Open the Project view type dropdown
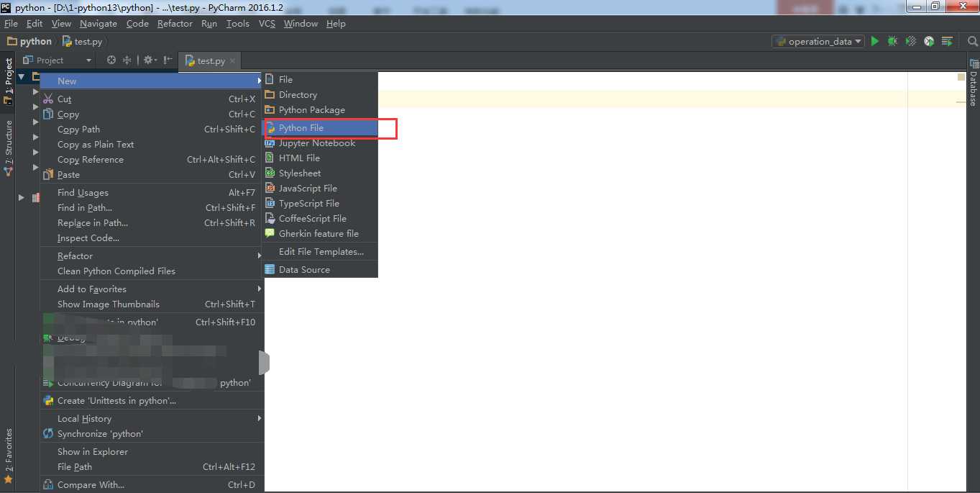This screenshot has width=980, height=493. [58, 60]
